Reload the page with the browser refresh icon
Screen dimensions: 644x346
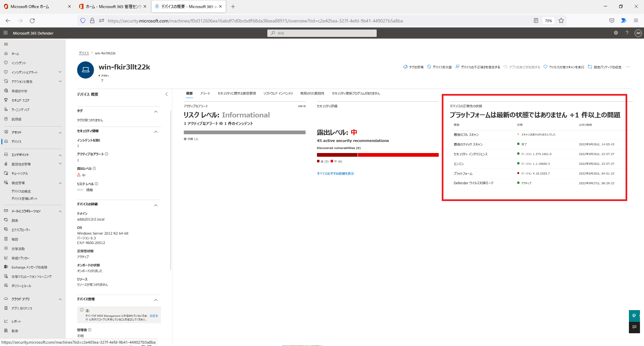[32, 21]
